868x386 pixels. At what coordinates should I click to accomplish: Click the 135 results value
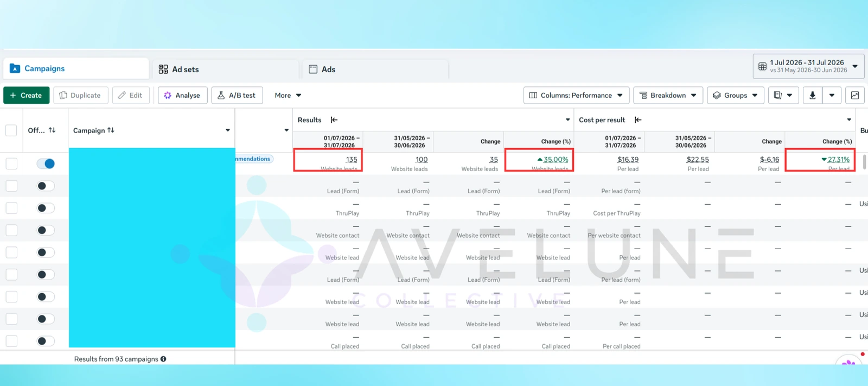pyautogui.click(x=352, y=160)
